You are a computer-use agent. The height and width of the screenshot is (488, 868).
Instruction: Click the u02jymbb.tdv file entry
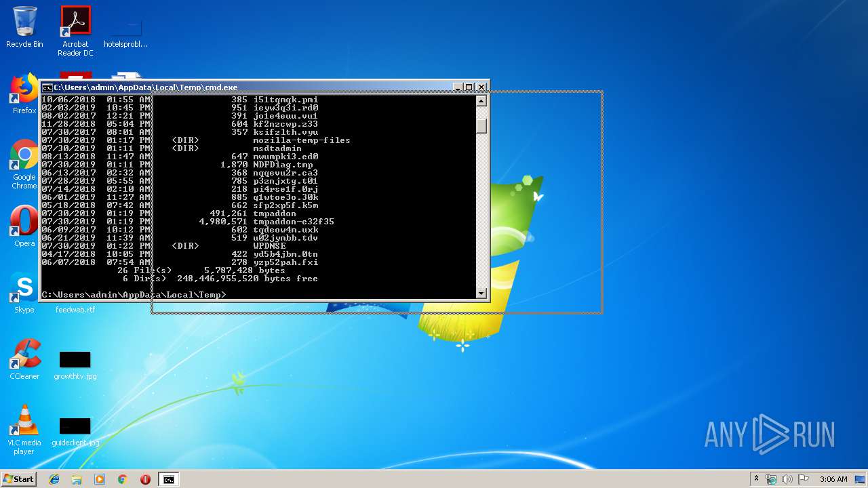(x=285, y=238)
